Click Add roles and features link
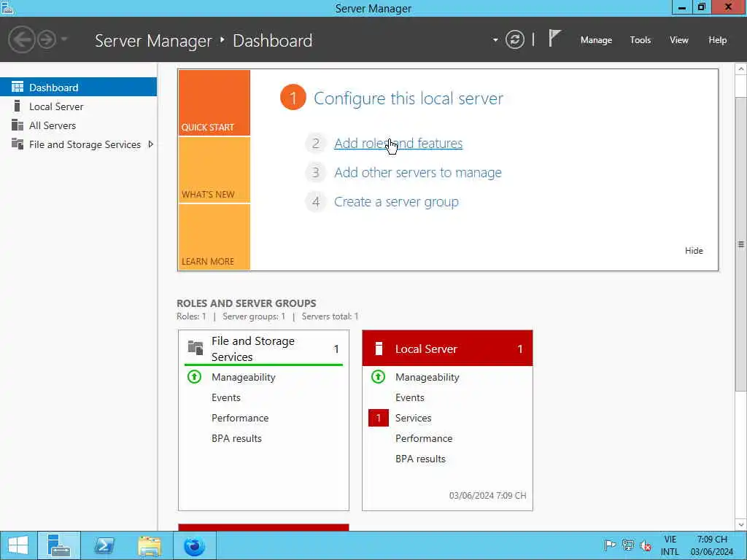The height and width of the screenshot is (560, 747). point(398,144)
